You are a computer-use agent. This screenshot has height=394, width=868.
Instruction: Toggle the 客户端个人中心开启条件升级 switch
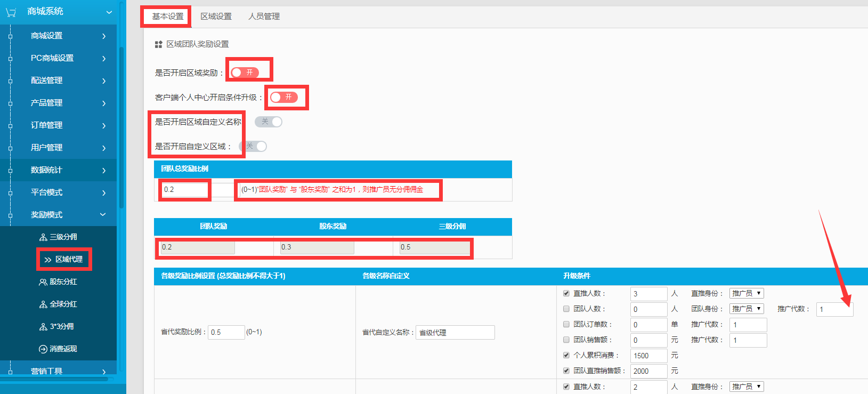[284, 97]
